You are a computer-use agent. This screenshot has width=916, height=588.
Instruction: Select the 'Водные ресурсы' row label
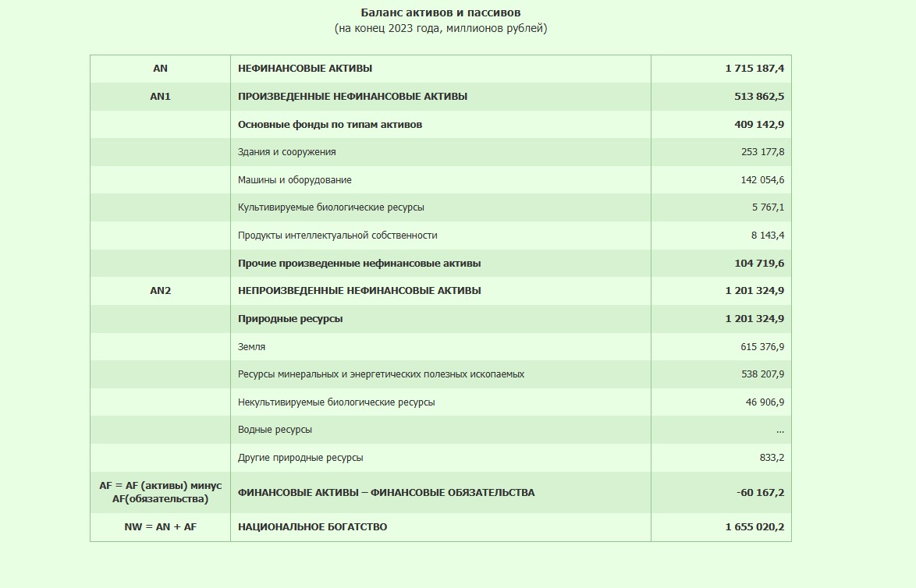tap(275, 430)
